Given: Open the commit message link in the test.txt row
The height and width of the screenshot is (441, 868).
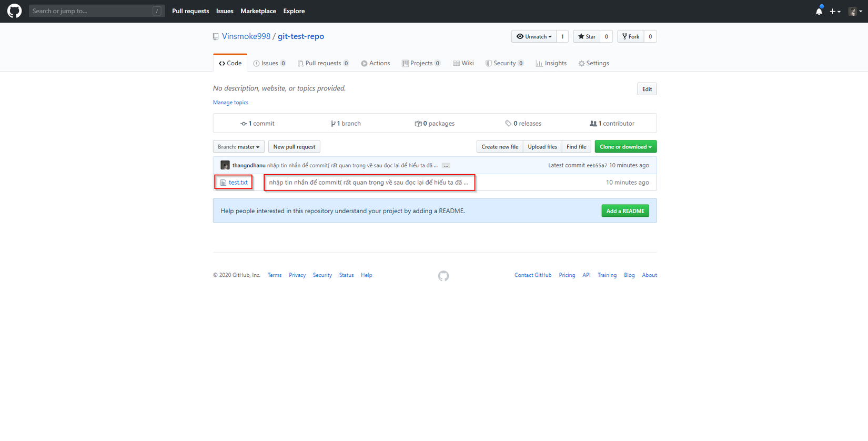Looking at the screenshot, I should 369,183.
